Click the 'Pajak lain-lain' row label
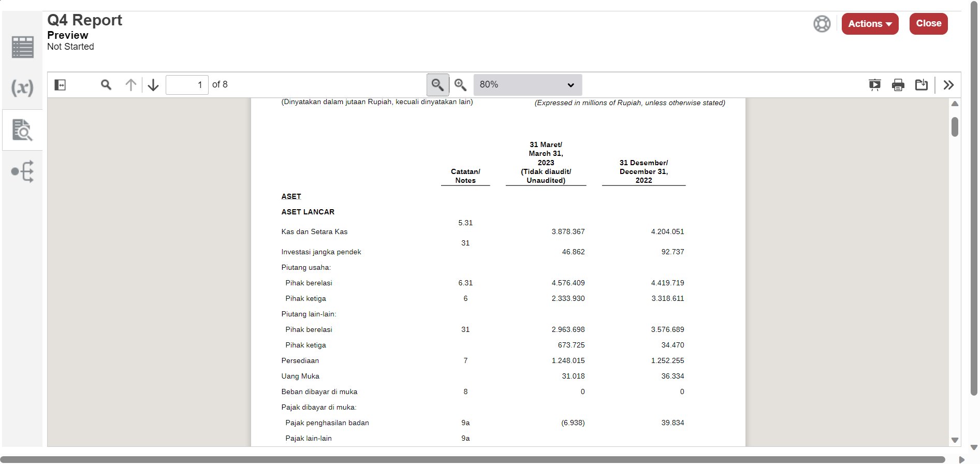 click(x=309, y=439)
